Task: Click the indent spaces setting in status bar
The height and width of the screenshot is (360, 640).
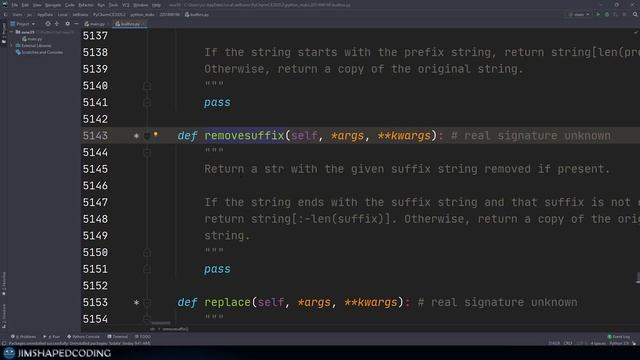Action: 598,343
